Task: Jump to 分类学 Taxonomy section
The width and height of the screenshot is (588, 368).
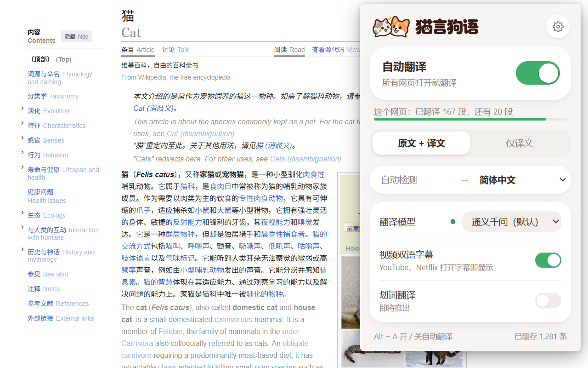Action: coord(53,96)
